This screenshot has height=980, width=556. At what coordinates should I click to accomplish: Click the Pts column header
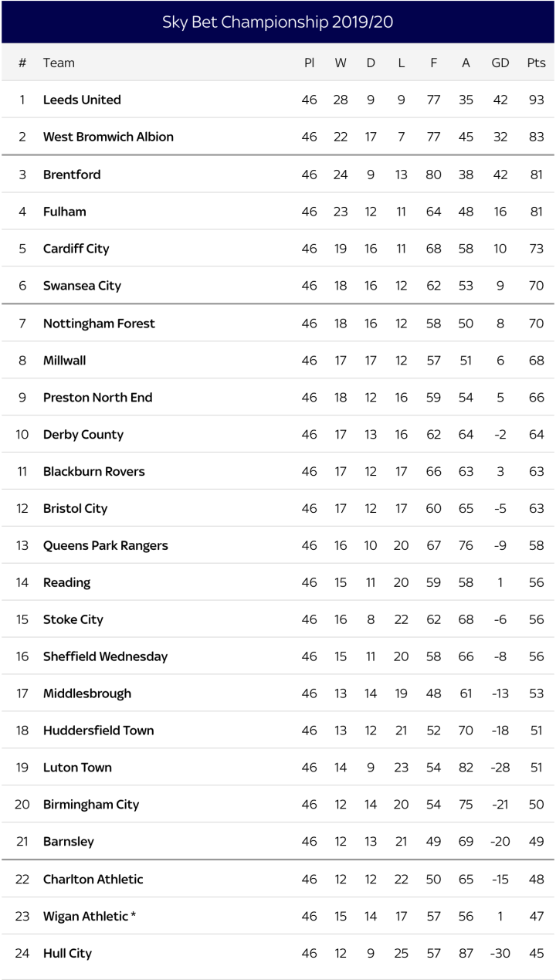click(x=536, y=63)
